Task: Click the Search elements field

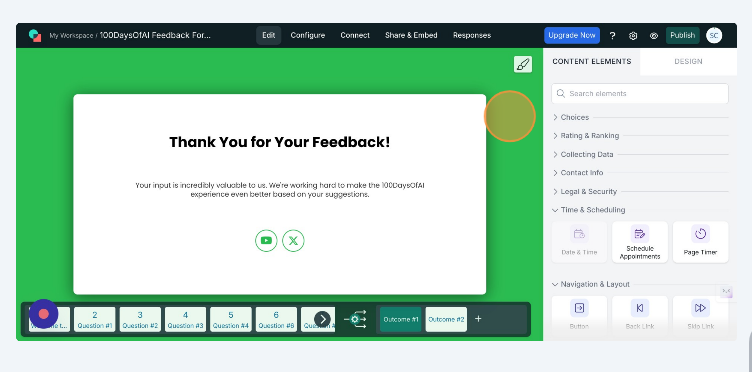Action: click(x=640, y=93)
